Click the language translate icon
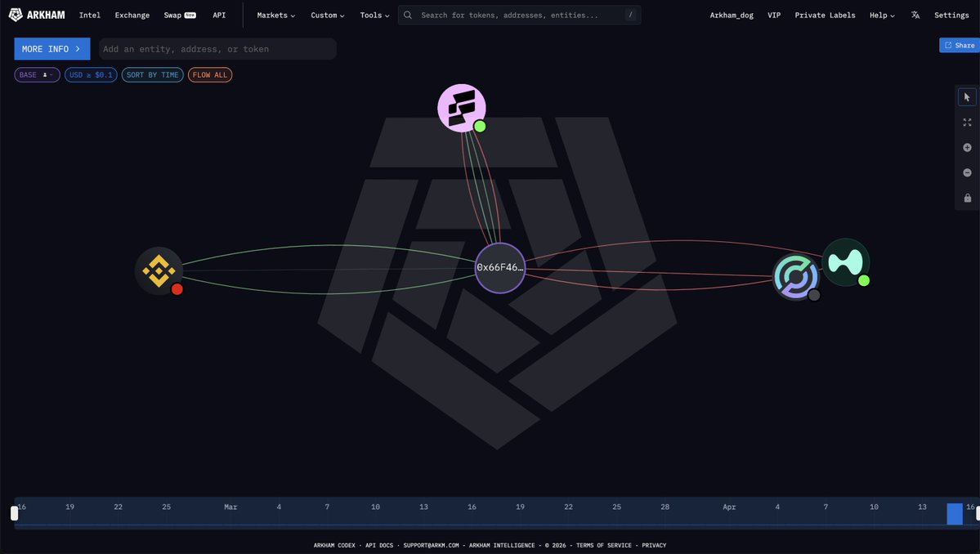Image resolution: width=980 pixels, height=554 pixels. point(915,15)
